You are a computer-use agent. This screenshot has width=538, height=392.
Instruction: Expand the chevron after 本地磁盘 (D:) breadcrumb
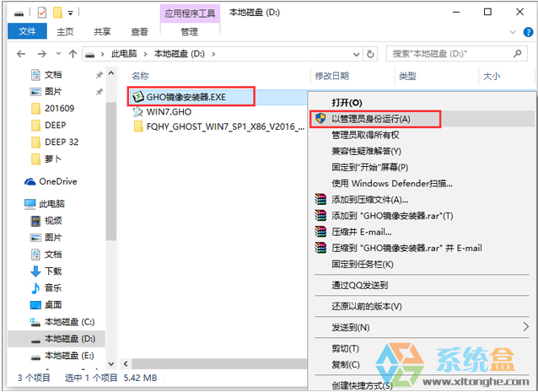pyautogui.click(x=213, y=54)
